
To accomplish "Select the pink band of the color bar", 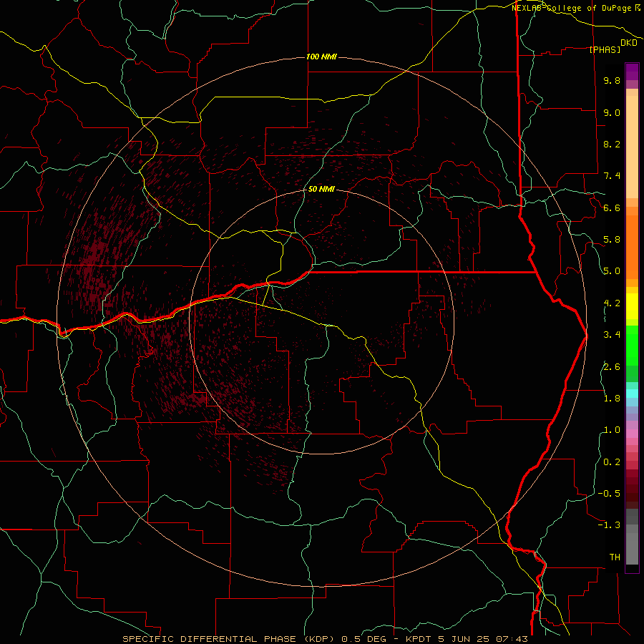I will click(x=632, y=434).
